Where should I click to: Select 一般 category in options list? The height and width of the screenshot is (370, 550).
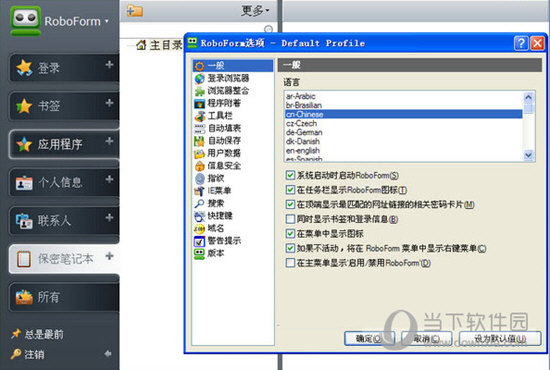pyautogui.click(x=233, y=66)
